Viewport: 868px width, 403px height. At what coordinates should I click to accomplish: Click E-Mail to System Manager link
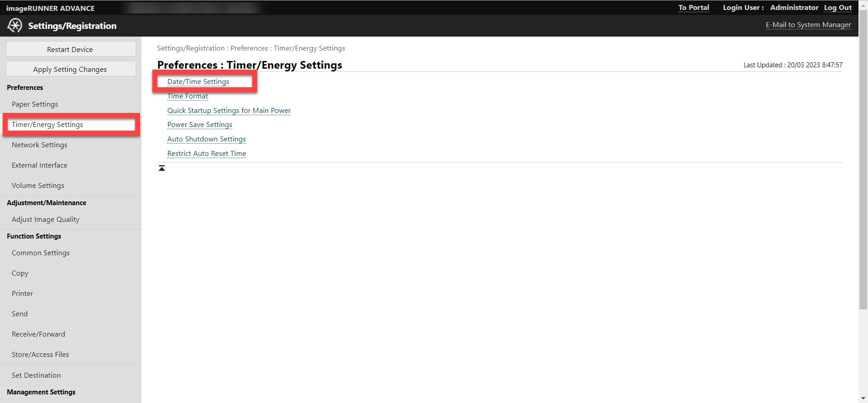click(808, 25)
